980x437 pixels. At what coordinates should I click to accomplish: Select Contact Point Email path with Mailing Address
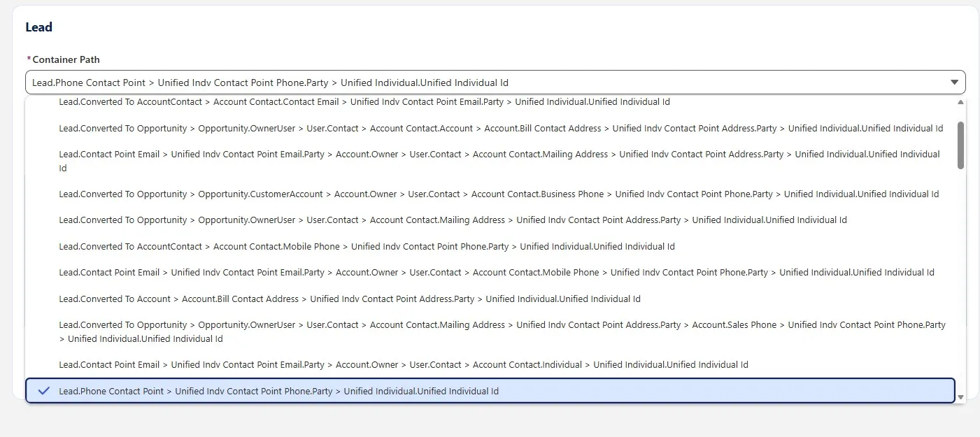[x=490, y=161]
